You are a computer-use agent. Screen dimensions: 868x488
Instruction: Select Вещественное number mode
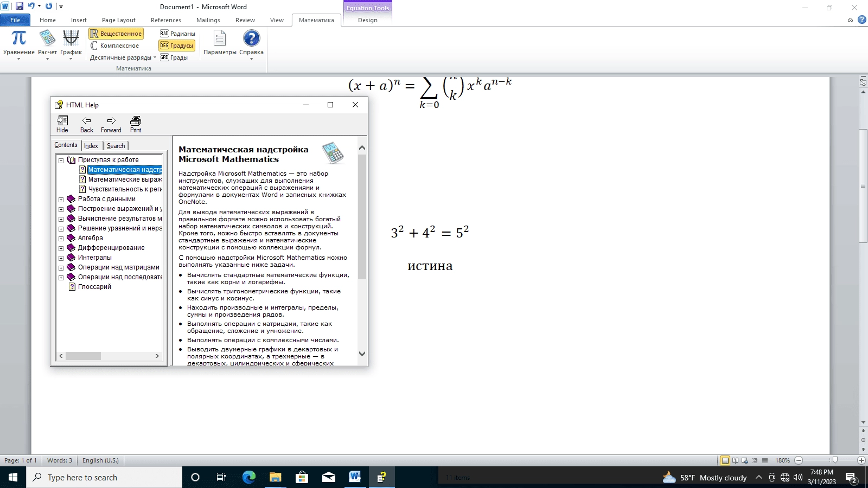point(116,34)
